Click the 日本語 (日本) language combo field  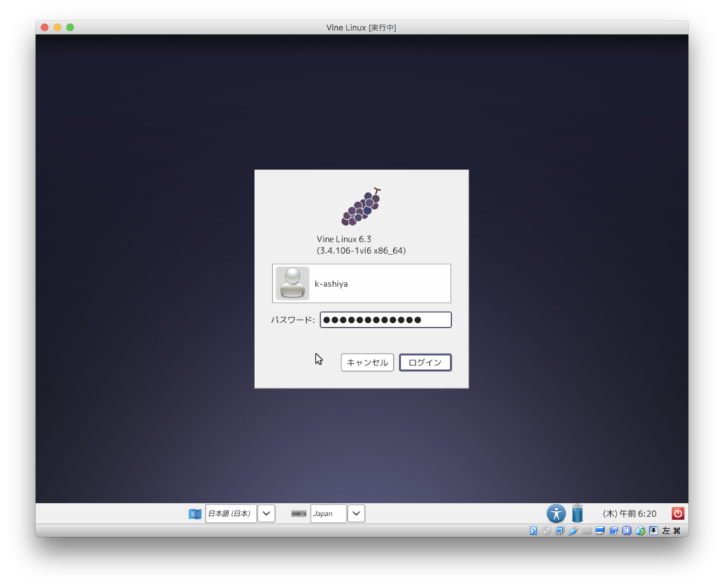pyautogui.click(x=231, y=514)
